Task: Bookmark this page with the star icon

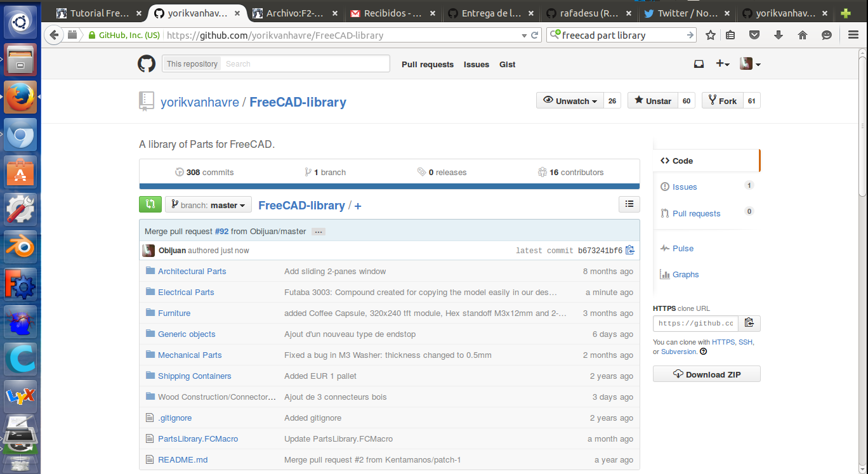Action: click(711, 36)
